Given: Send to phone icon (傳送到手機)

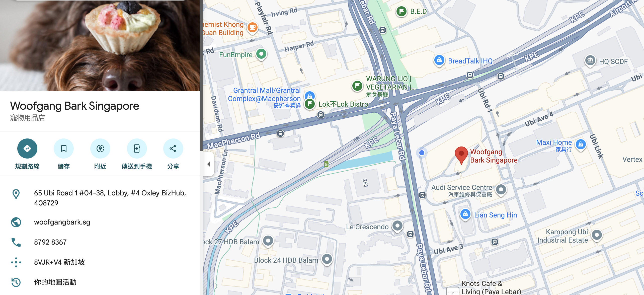Looking at the screenshot, I should pos(137,149).
